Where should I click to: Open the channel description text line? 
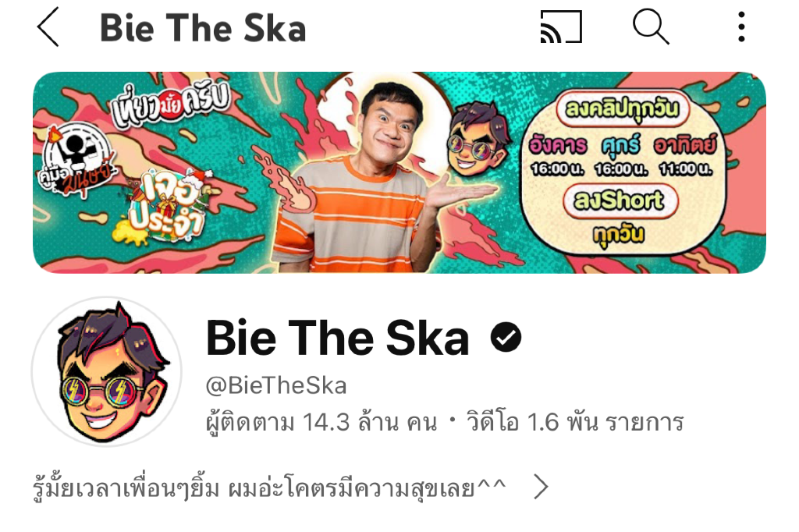pos(269,488)
